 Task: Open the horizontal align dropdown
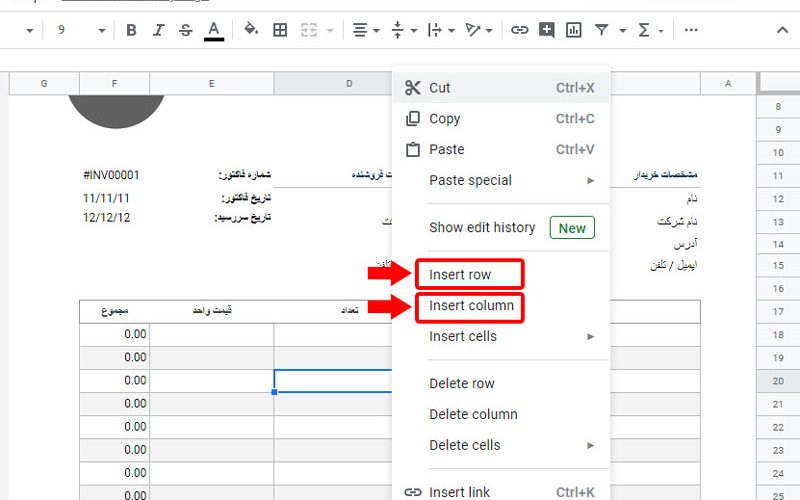pyautogui.click(x=366, y=30)
